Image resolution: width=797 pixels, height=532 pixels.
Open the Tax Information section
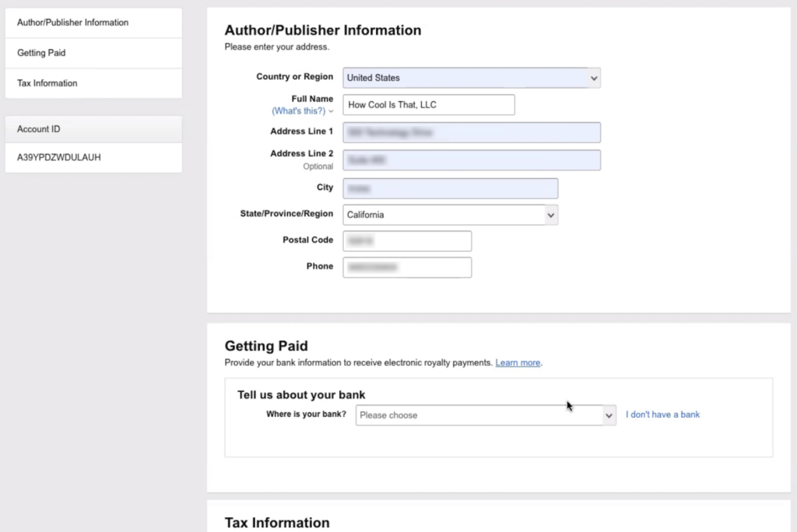(48, 82)
